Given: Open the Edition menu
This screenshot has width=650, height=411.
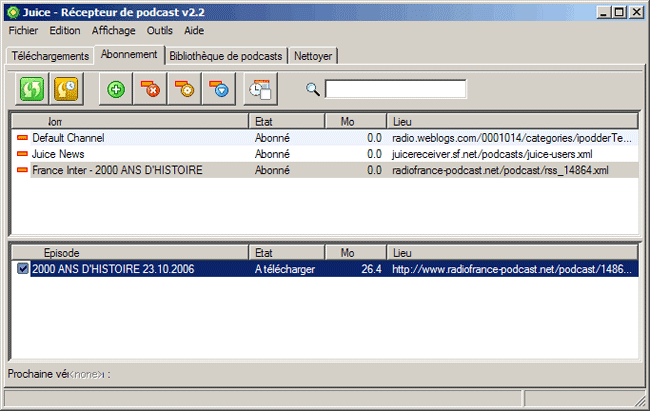Looking at the screenshot, I should point(65,30).
